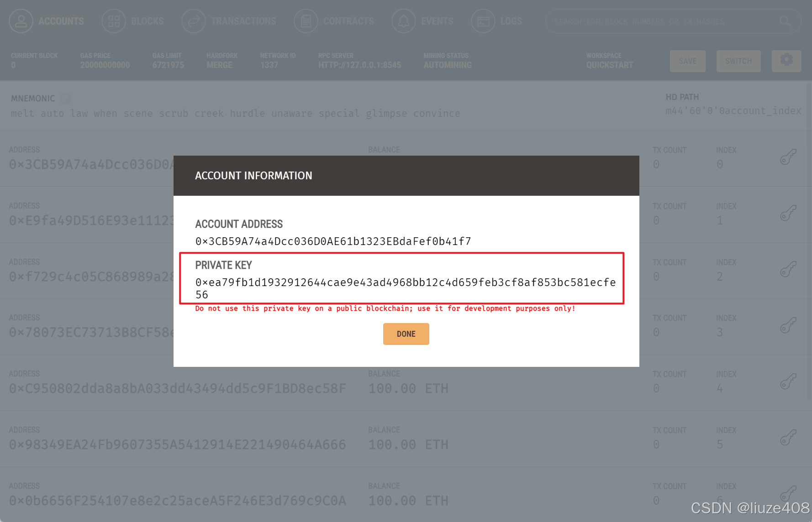Open settings via the gear icon

pos(786,61)
